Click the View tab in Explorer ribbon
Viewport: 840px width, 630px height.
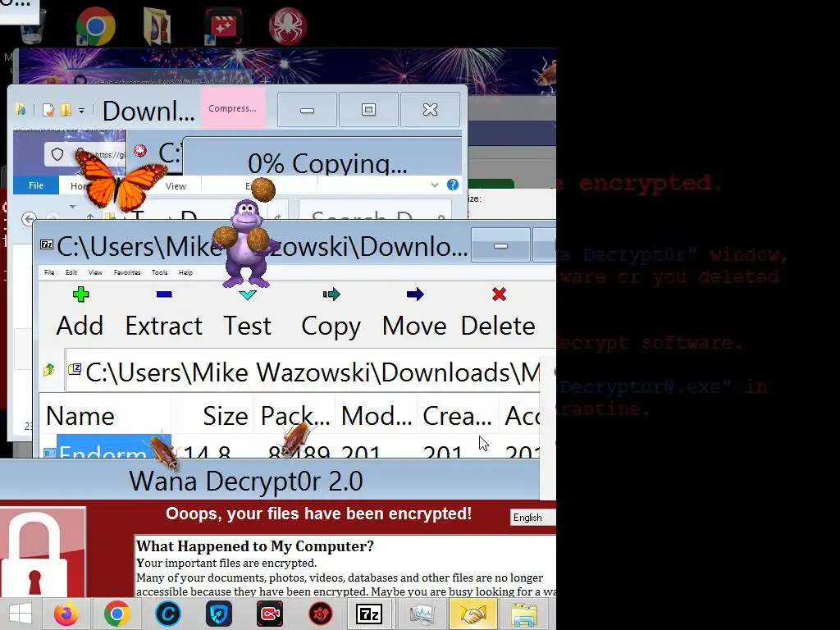pyautogui.click(x=176, y=186)
